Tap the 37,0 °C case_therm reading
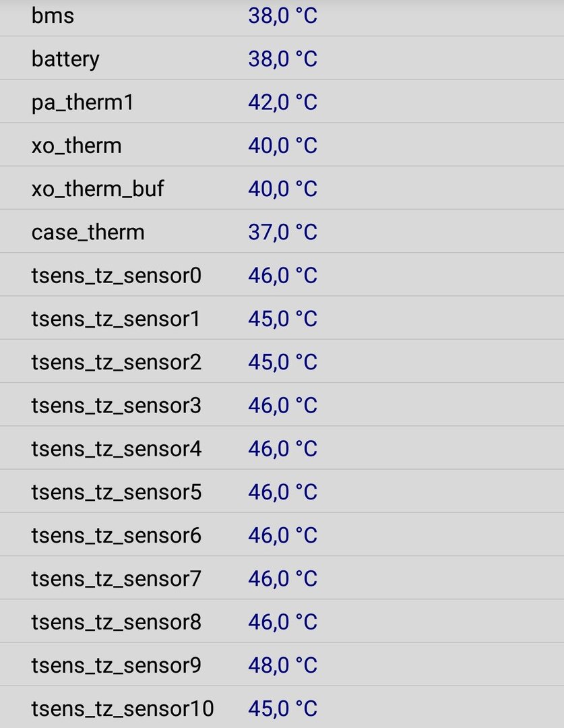564x728 pixels. 283,232
